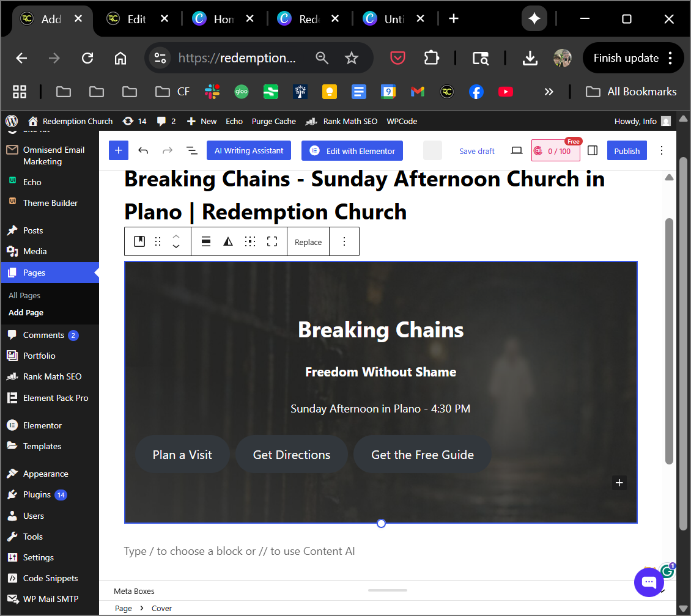The width and height of the screenshot is (691, 616).
Task: Toggle the settings sidebar panel
Action: [x=593, y=151]
